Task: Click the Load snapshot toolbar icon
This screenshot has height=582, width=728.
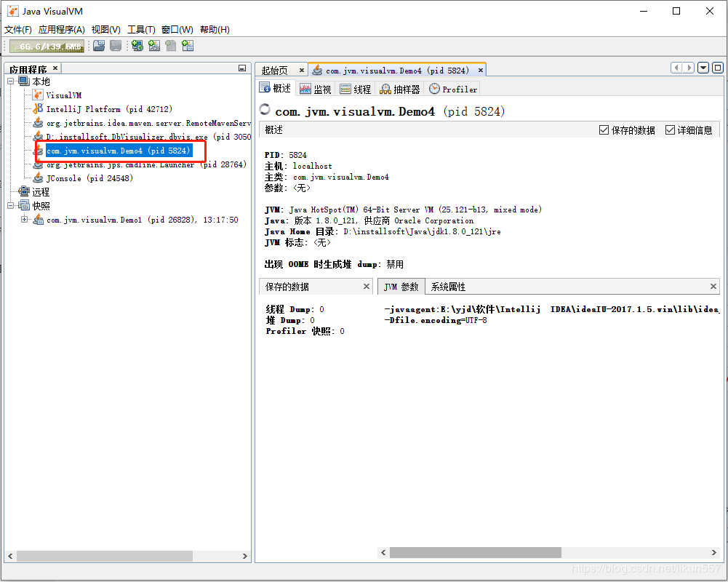Action: point(99,46)
